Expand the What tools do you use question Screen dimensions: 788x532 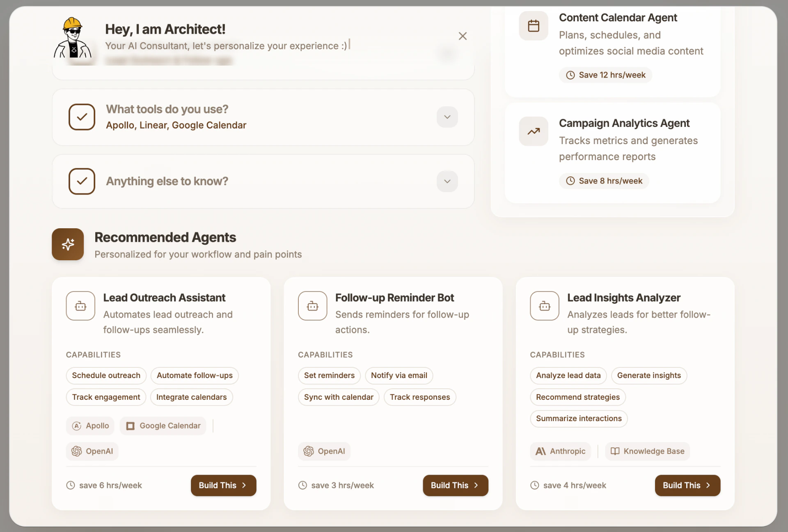pyautogui.click(x=447, y=117)
